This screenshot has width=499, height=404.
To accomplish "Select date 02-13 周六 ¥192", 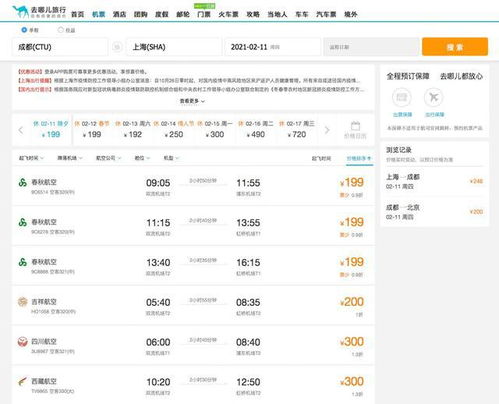I will click(x=133, y=129).
